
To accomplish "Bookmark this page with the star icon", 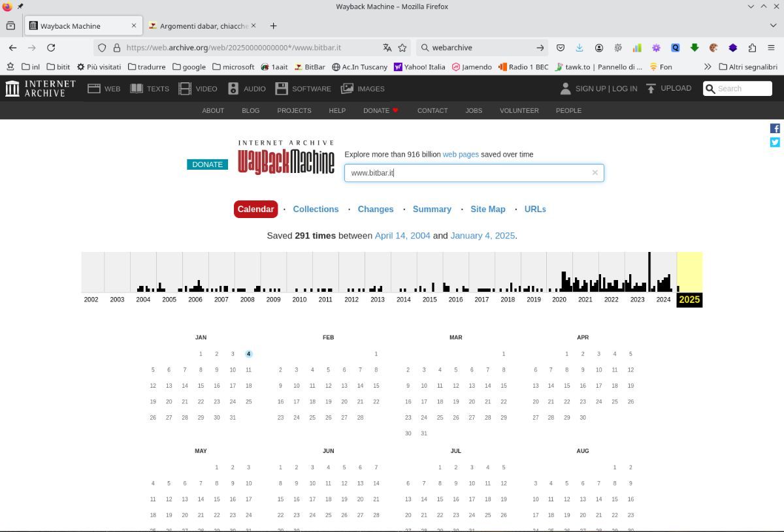I will (402, 48).
